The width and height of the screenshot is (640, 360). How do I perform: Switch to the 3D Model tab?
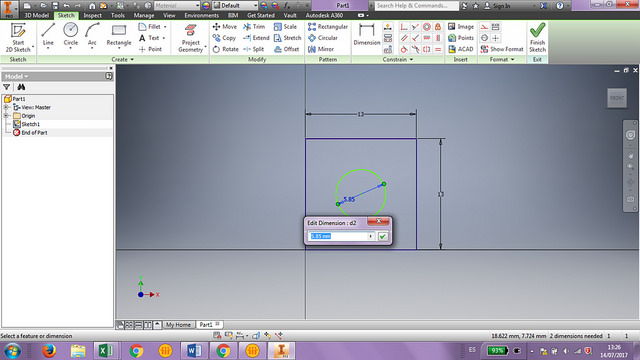[x=36, y=16]
